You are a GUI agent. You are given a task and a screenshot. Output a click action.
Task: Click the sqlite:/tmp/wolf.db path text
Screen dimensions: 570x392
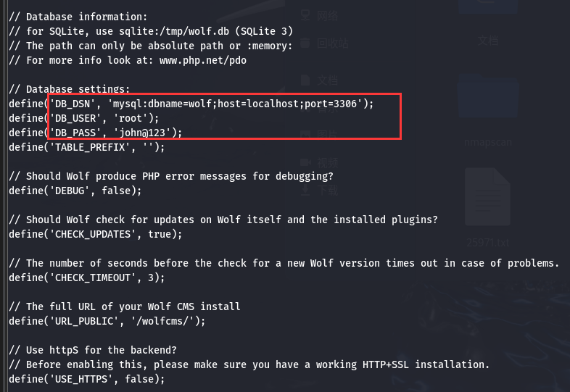(x=174, y=31)
